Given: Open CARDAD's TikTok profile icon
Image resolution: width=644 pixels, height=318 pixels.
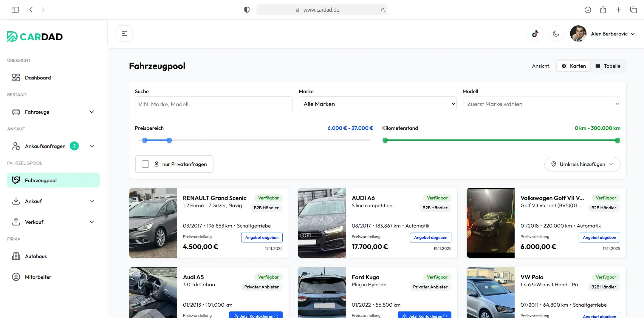Looking at the screenshot, I should pos(535,33).
